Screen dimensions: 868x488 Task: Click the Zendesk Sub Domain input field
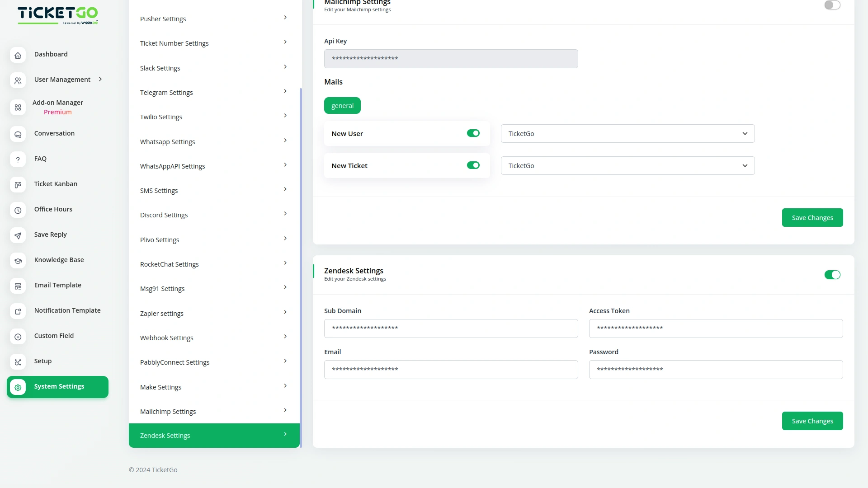[451, 328]
